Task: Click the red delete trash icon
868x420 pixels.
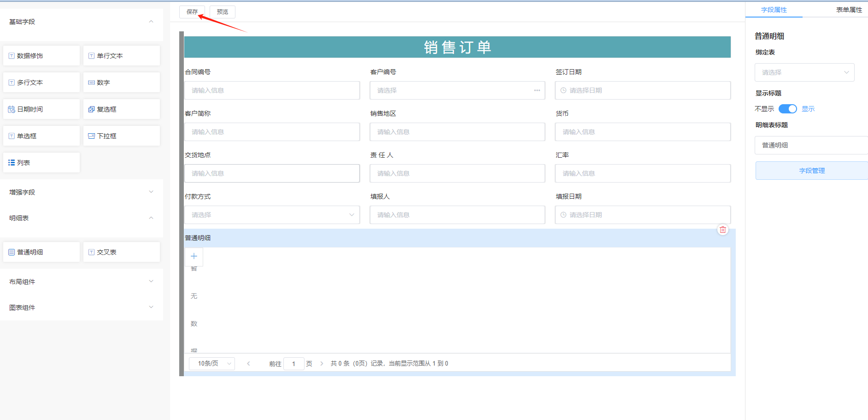Action: (722, 230)
